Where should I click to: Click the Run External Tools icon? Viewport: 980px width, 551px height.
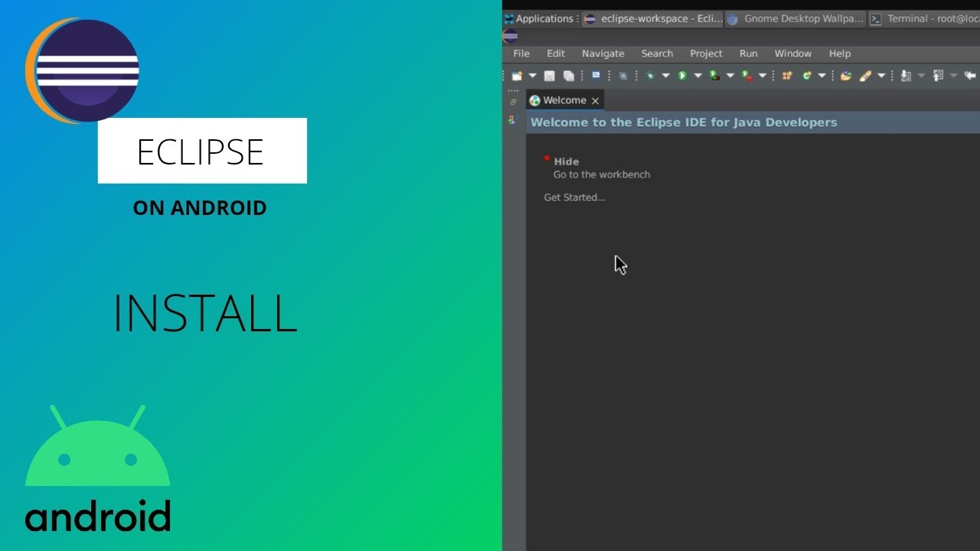(747, 76)
